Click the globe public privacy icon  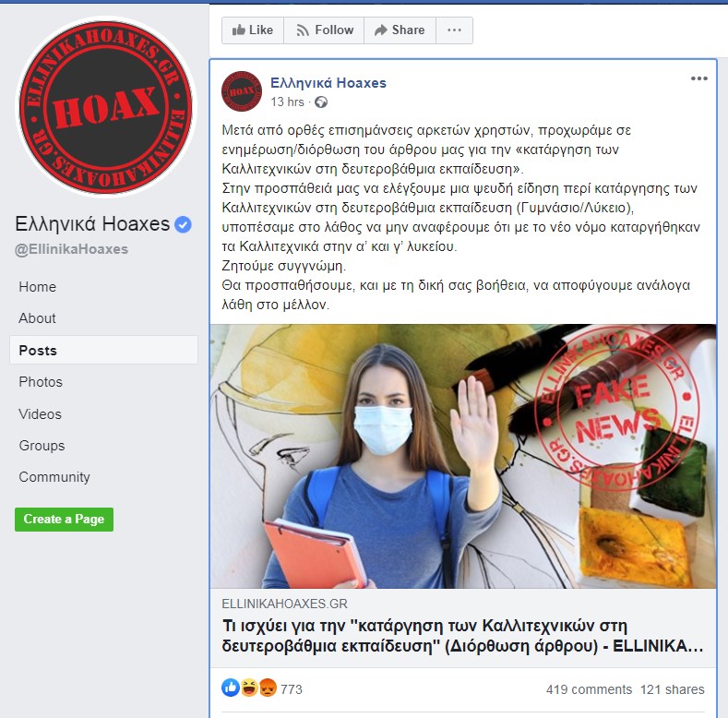[321, 102]
